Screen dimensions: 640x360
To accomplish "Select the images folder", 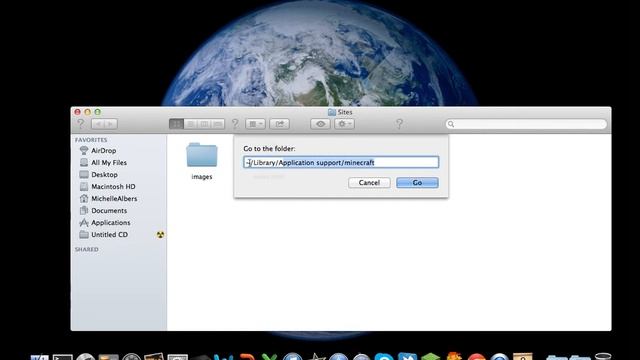I will click(x=202, y=155).
